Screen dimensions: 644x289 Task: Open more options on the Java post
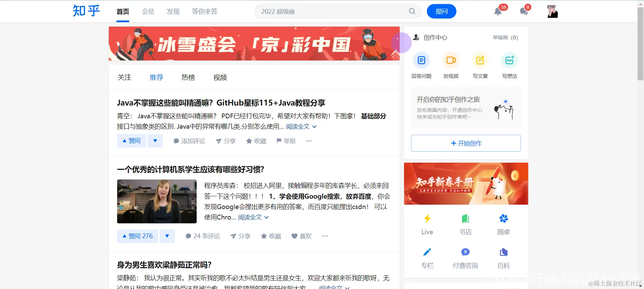click(309, 141)
